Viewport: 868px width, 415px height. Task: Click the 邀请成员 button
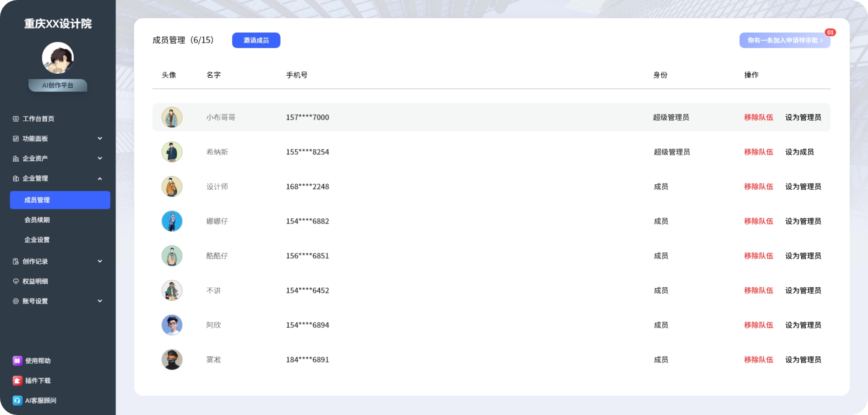256,40
